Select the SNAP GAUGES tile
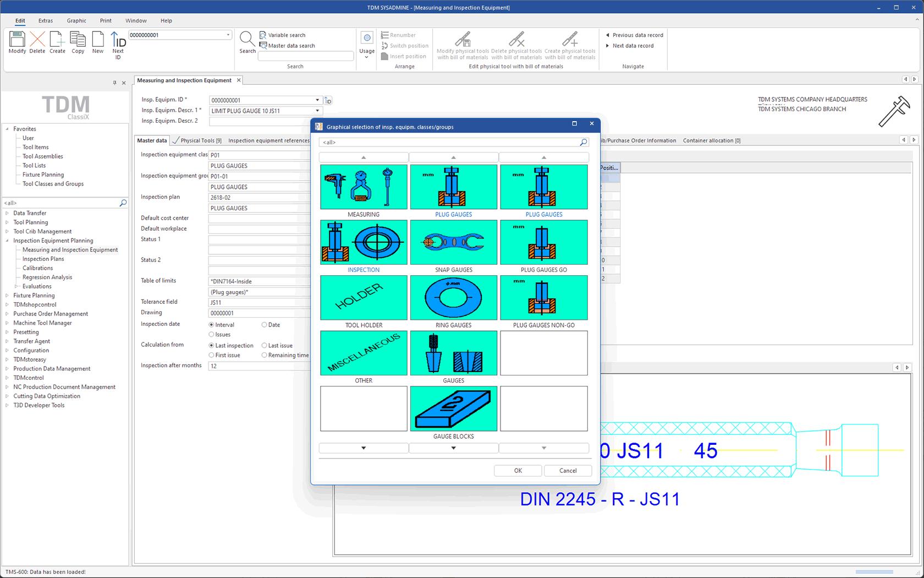The width and height of the screenshot is (924, 578). pos(454,243)
